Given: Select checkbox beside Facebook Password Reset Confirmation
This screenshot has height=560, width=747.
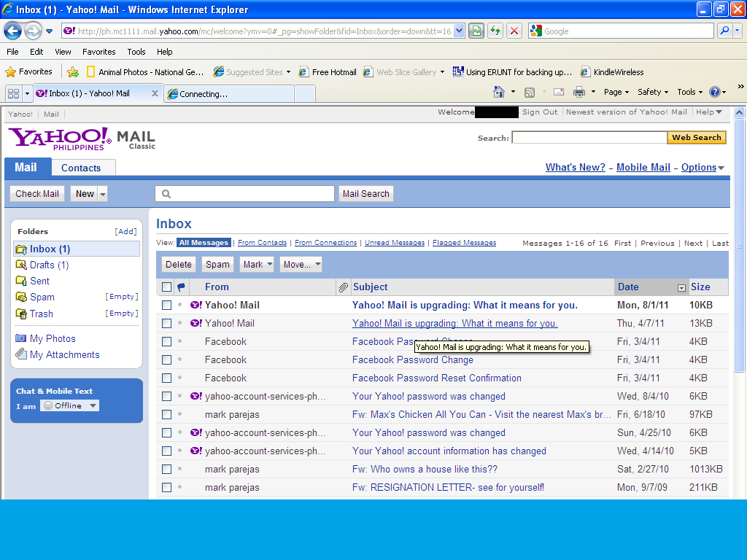Looking at the screenshot, I should 166,378.
